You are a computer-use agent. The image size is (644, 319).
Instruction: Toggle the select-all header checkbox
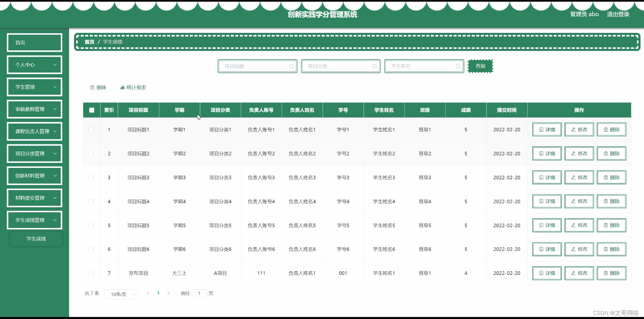(x=92, y=110)
